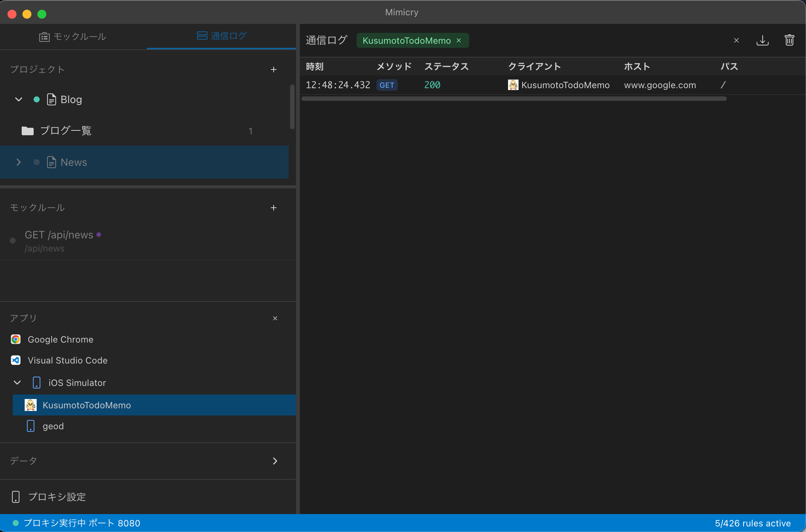Sort by メソッド column header
806x532 pixels.
point(394,66)
